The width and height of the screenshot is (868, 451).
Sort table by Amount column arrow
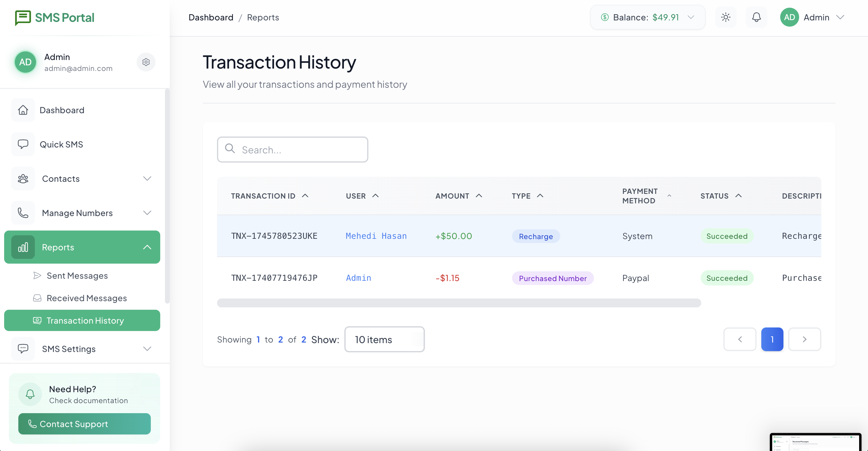(x=479, y=196)
